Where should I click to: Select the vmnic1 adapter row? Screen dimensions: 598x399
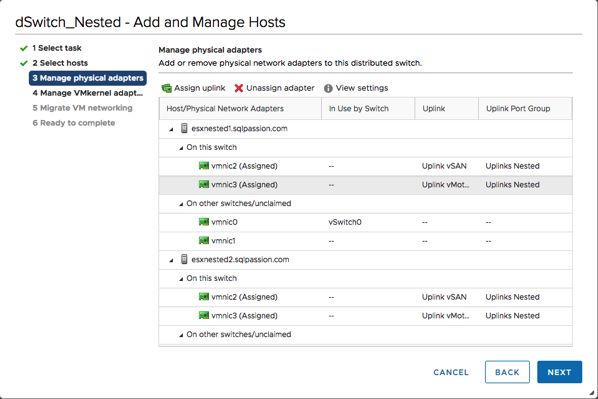click(x=365, y=241)
